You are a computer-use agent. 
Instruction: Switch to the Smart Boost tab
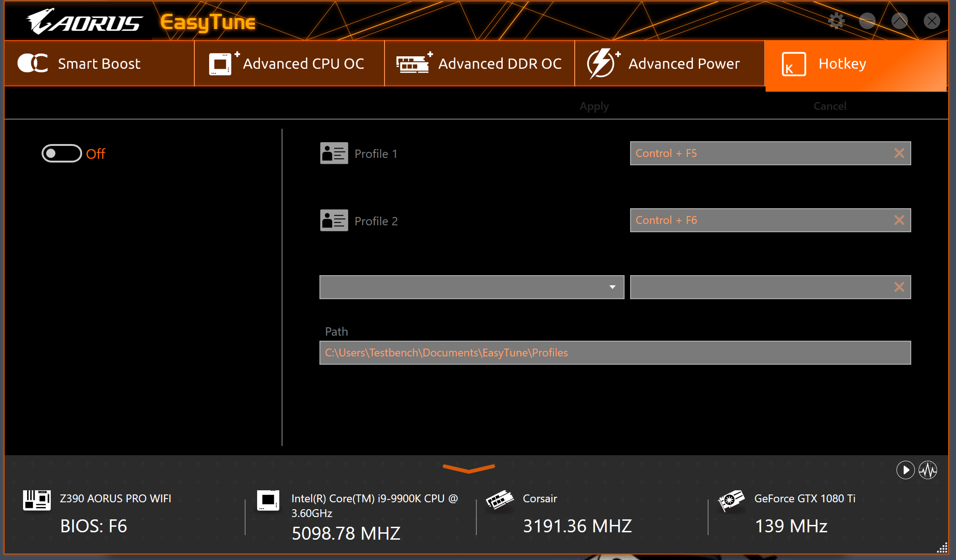tap(99, 64)
